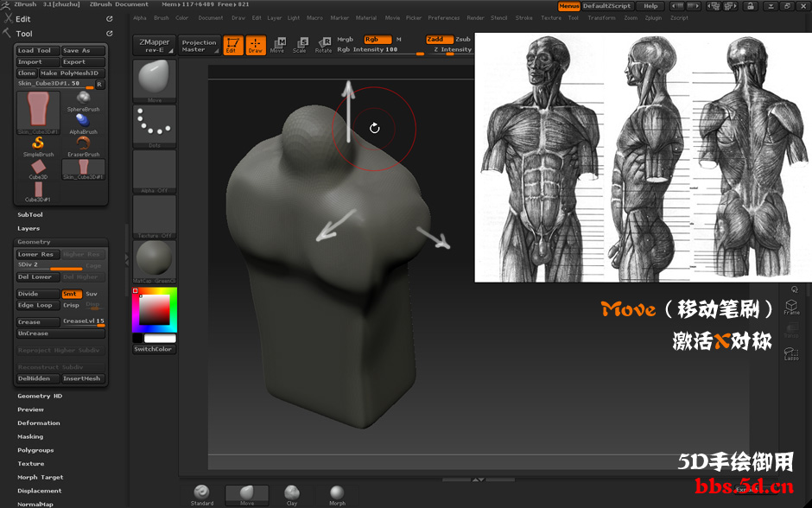Click the large Skin_Cube3D#1 tool thumbnail
This screenshot has height=508, width=812.
point(38,112)
